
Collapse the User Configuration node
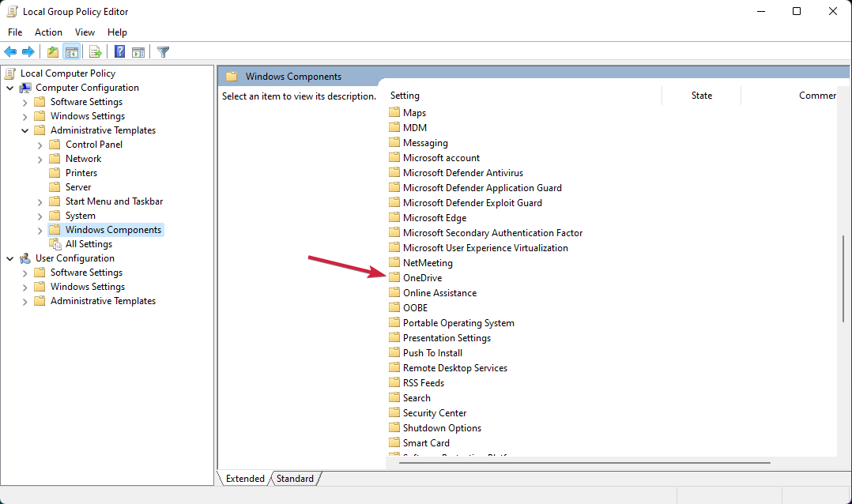click(x=9, y=258)
